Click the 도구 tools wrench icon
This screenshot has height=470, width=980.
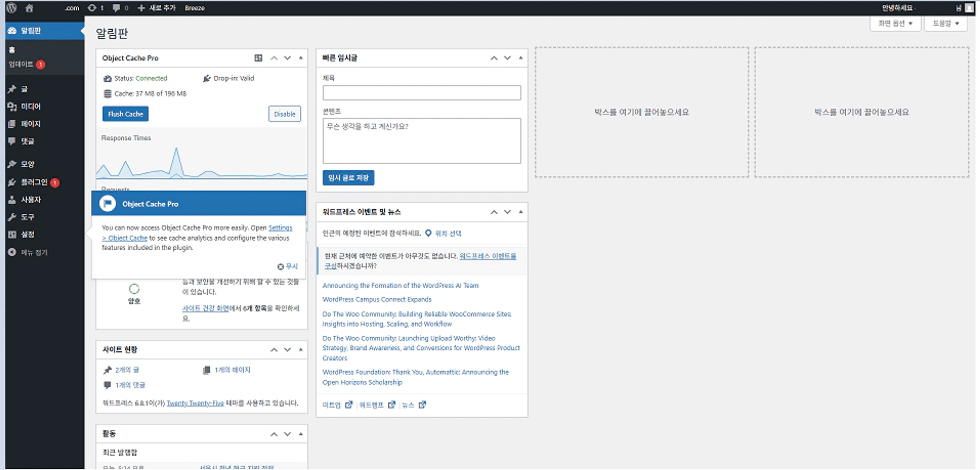click(x=12, y=217)
